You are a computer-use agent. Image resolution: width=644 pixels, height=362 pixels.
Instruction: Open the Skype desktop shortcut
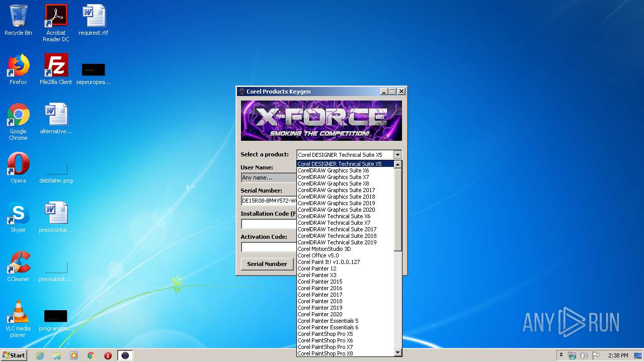point(18,217)
